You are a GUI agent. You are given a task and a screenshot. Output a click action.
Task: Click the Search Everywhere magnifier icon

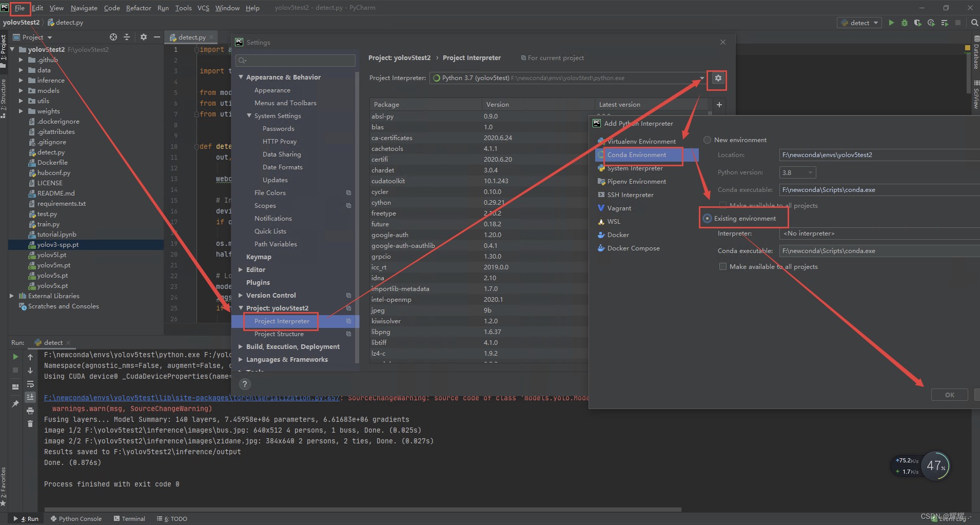[x=974, y=23]
